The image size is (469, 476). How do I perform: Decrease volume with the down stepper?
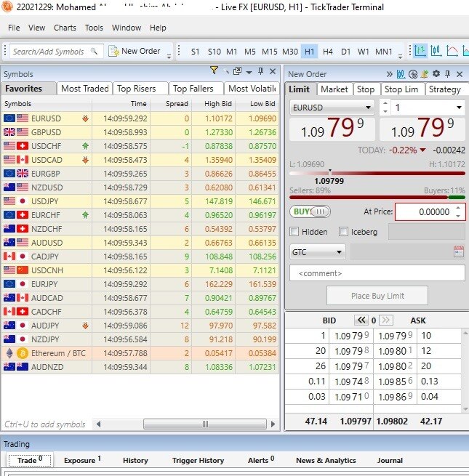tap(385, 111)
